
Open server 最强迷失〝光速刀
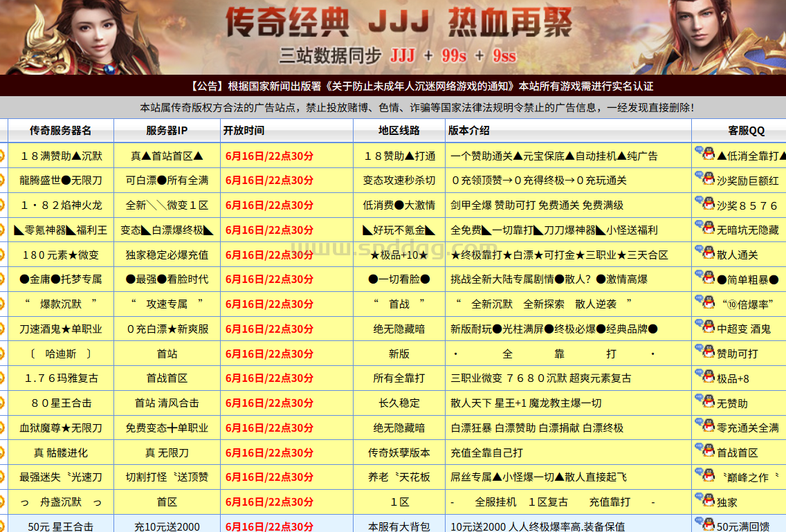point(61,477)
